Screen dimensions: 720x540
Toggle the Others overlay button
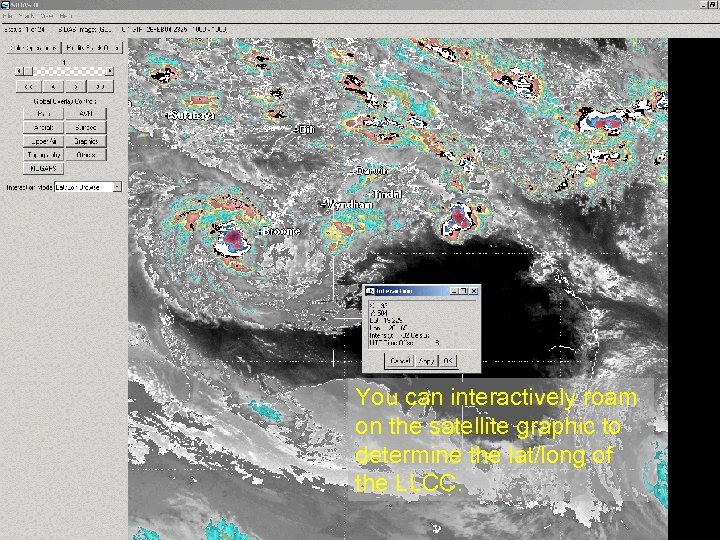[86, 155]
